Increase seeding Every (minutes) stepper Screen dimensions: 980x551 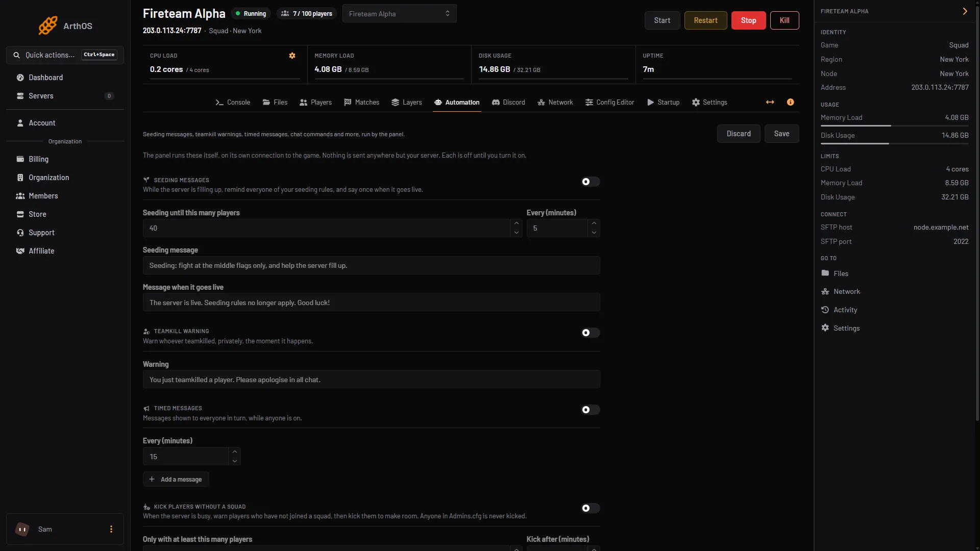(594, 223)
